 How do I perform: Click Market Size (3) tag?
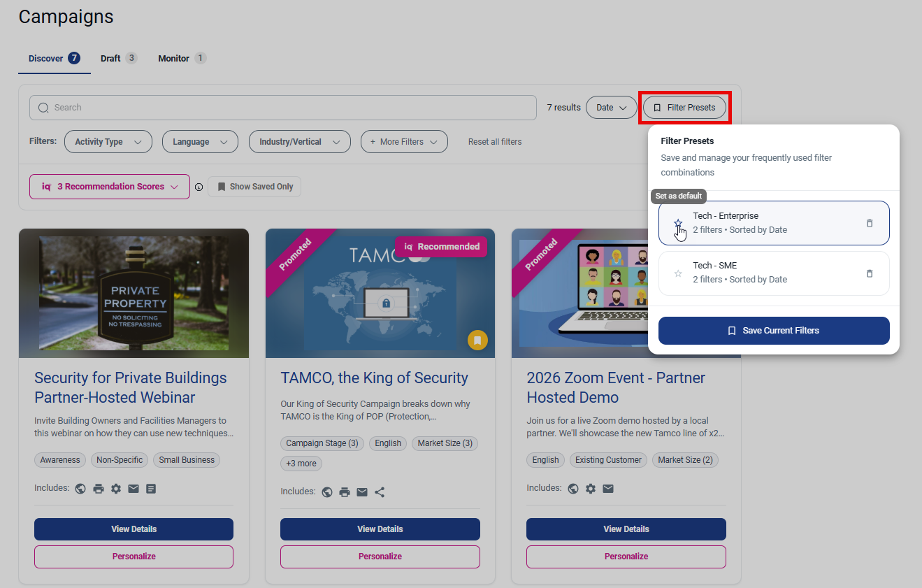click(445, 443)
